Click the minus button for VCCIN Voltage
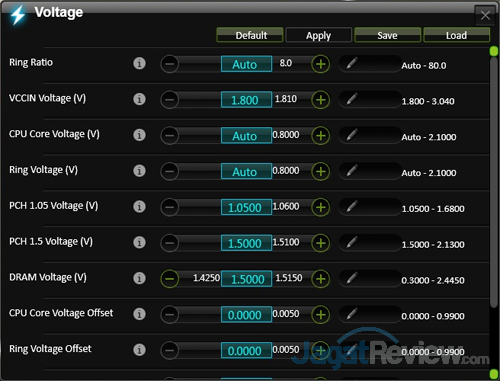 coord(170,100)
